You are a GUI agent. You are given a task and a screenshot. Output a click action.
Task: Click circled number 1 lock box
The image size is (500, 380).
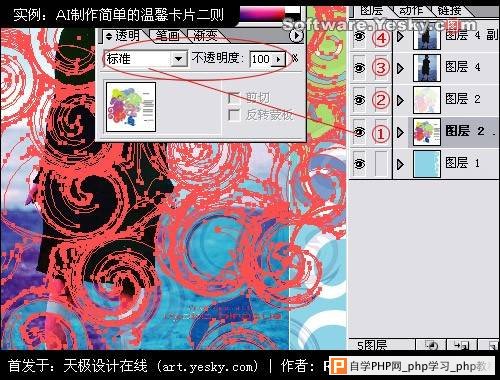click(x=381, y=133)
